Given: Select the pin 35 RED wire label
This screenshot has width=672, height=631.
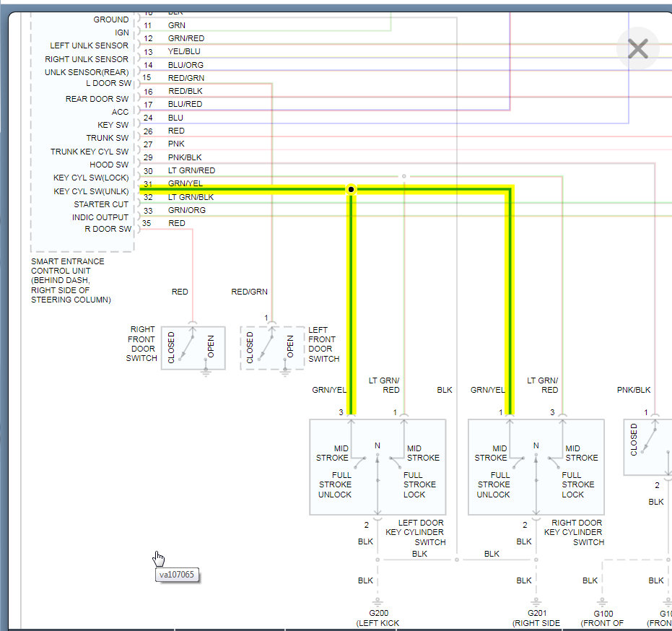Looking at the screenshot, I should pos(177,223).
